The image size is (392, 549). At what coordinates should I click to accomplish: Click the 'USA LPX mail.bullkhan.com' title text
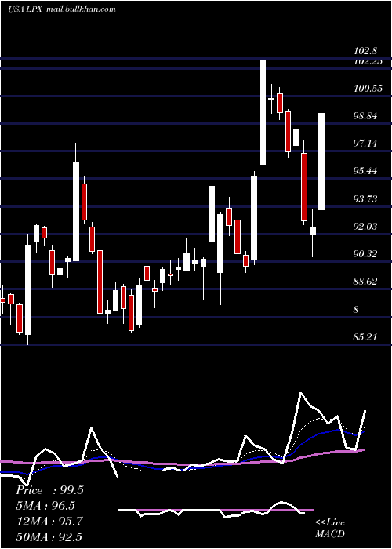[x=62, y=9]
